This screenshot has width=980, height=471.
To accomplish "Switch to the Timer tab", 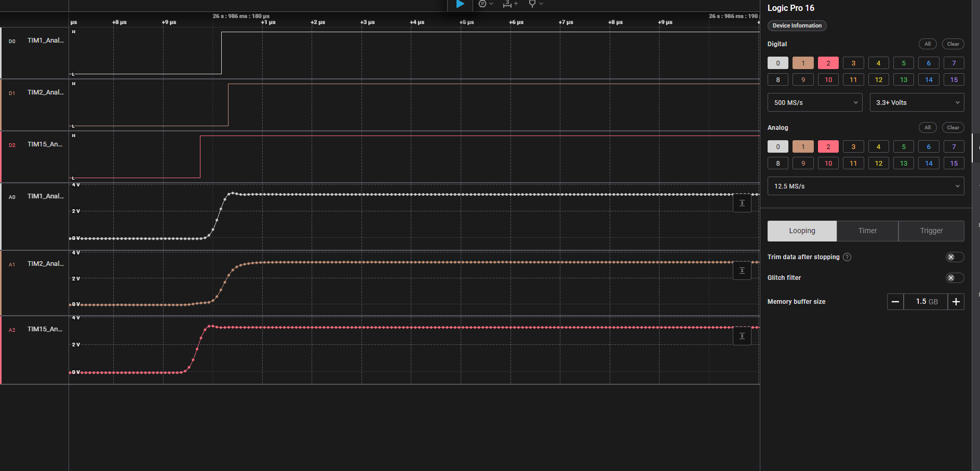I will 867,231.
